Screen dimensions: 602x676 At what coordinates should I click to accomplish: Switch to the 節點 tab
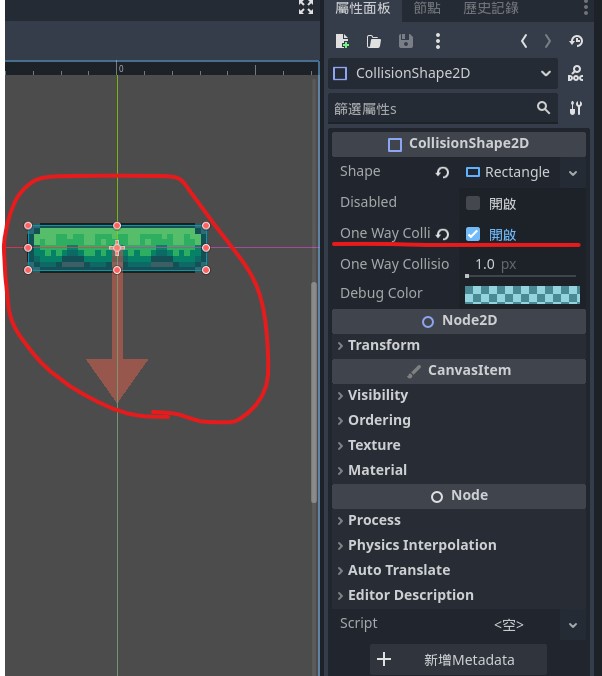427,8
